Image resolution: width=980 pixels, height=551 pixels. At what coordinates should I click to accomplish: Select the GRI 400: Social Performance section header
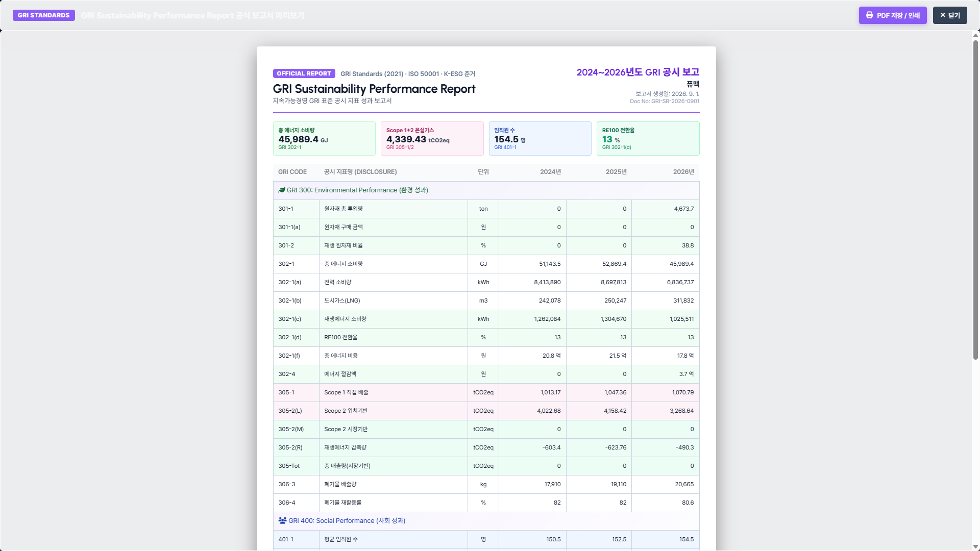(x=486, y=521)
